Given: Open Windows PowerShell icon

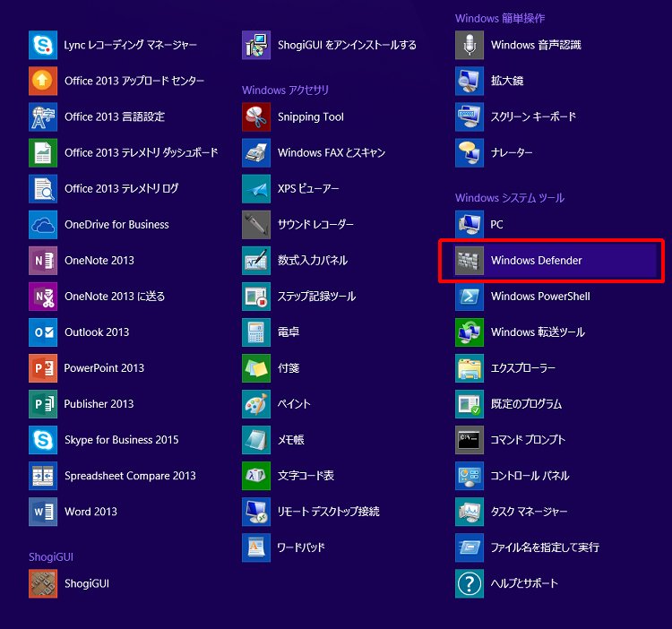Looking at the screenshot, I should pyautogui.click(x=470, y=296).
